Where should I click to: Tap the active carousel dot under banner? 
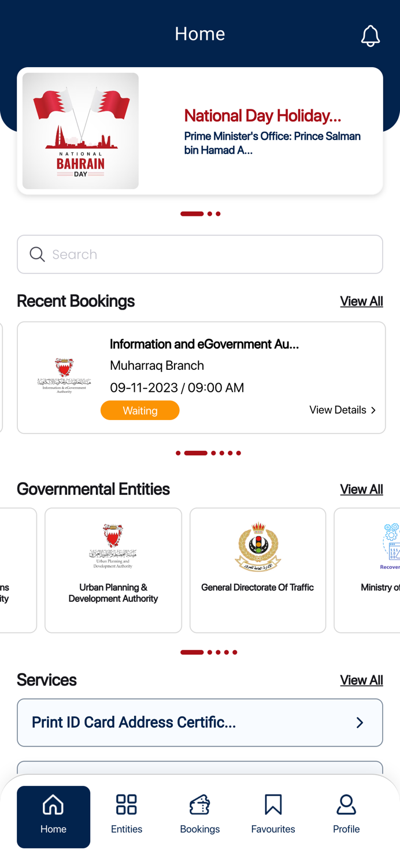point(191,214)
